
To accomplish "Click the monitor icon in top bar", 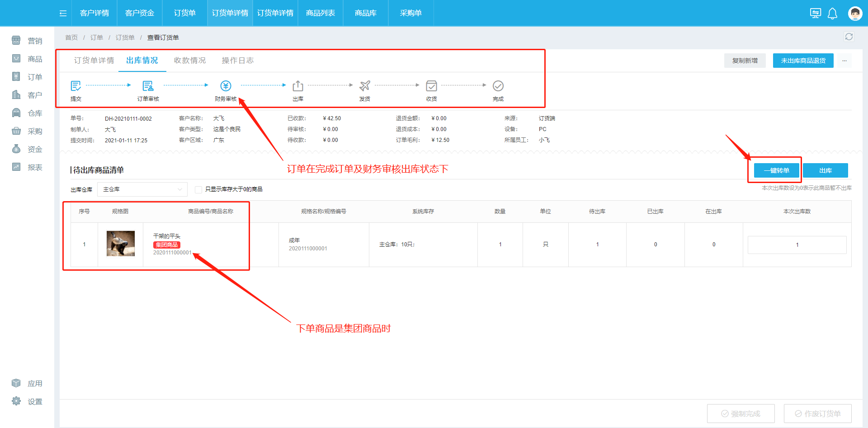I will (815, 14).
